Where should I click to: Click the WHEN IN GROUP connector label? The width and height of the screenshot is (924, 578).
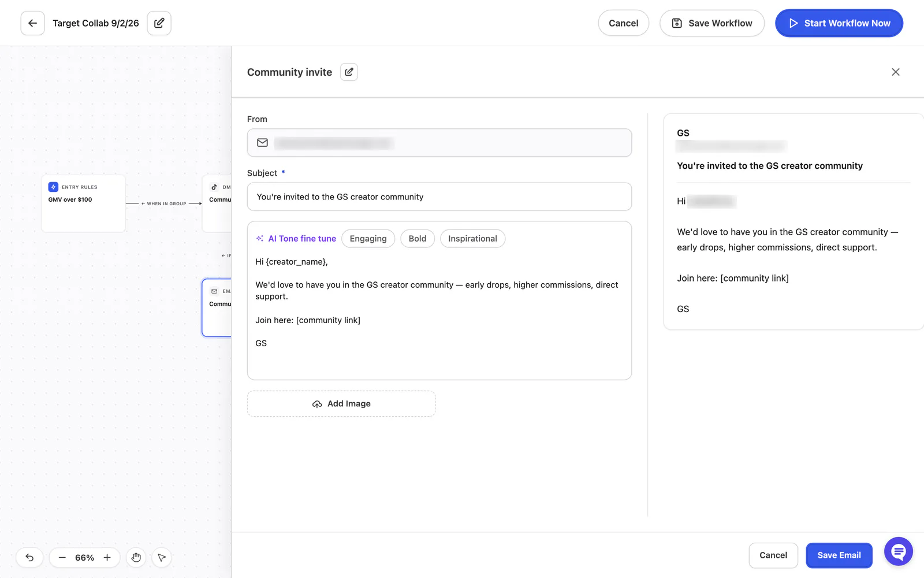click(166, 203)
